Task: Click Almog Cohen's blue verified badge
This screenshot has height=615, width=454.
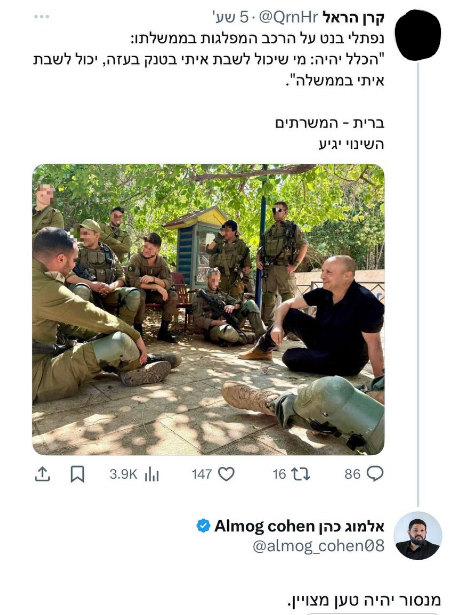Action: [203, 526]
